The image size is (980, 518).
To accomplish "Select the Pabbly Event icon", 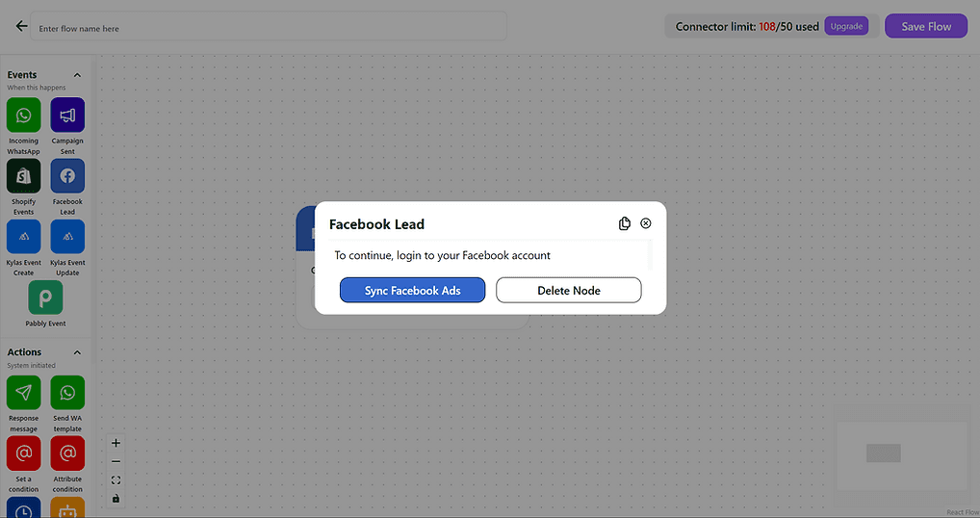I will click(45, 298).
